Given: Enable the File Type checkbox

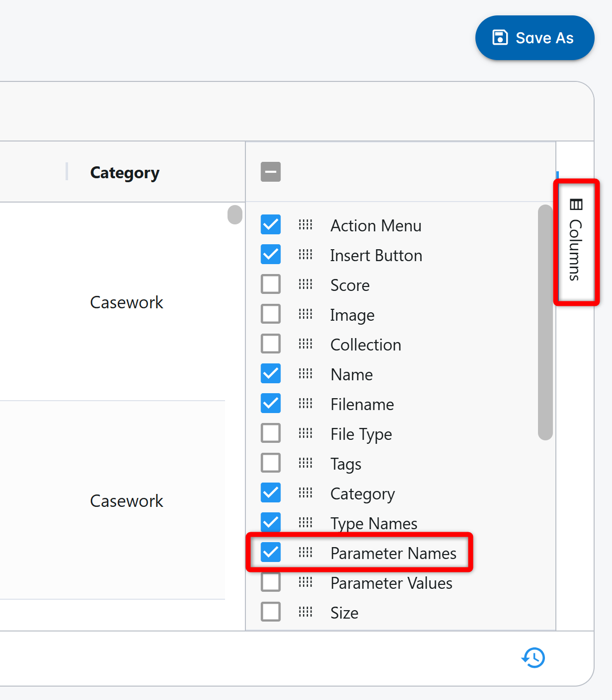Looking at the screenshot, I should [x=271, y=433].
